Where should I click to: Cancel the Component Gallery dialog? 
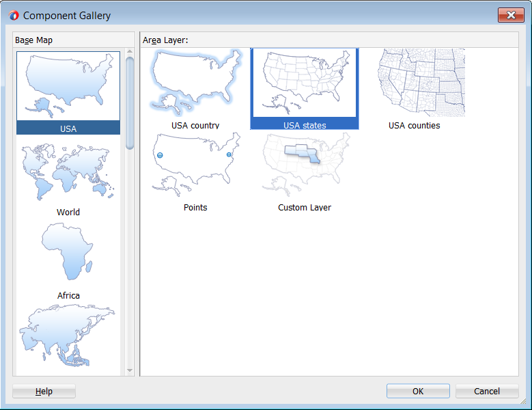(487, 391)
